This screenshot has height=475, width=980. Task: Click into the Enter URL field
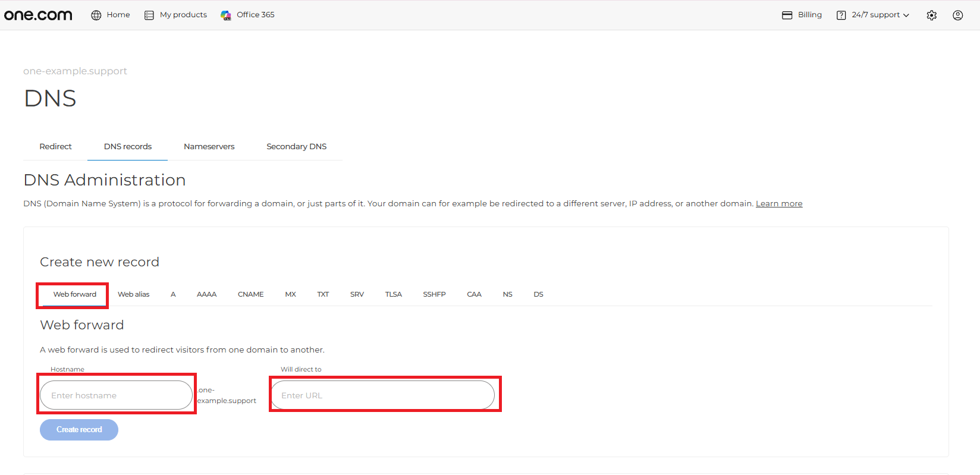tap(383, 395)
